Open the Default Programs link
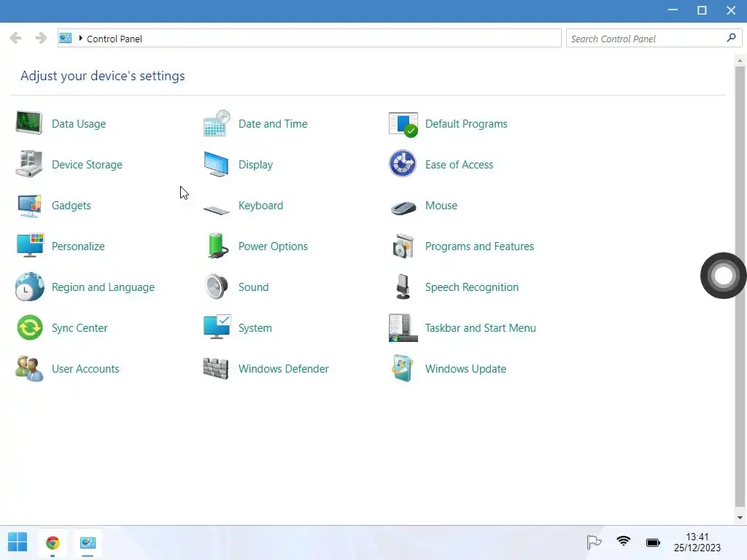The height and width of the screenshot is (560, 747). click(x=466, y=124)
